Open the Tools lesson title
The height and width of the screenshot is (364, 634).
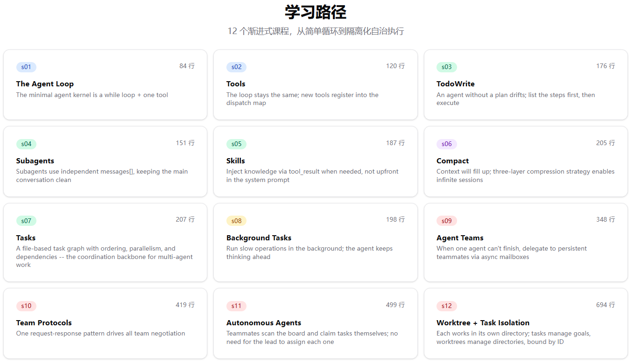(236, 84)
